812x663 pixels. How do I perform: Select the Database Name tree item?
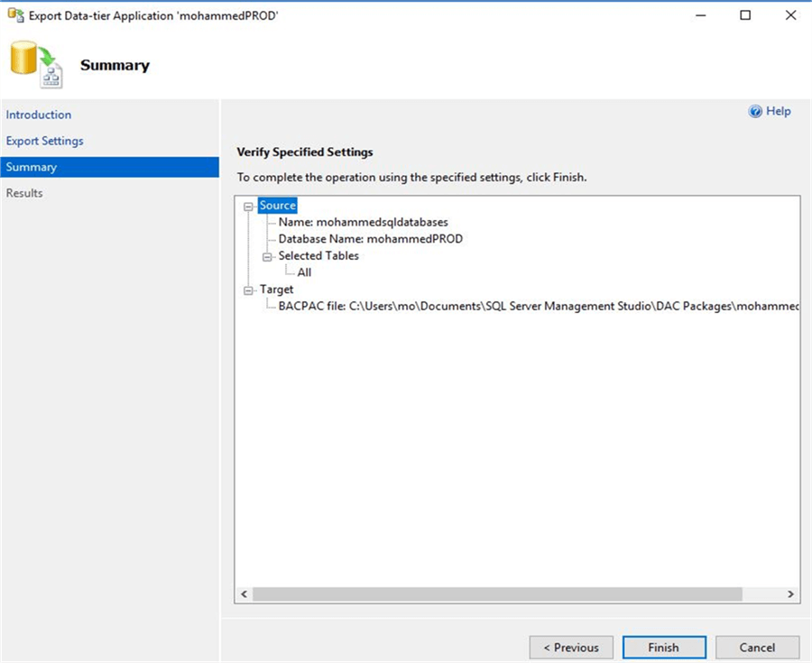coord(370,239)
